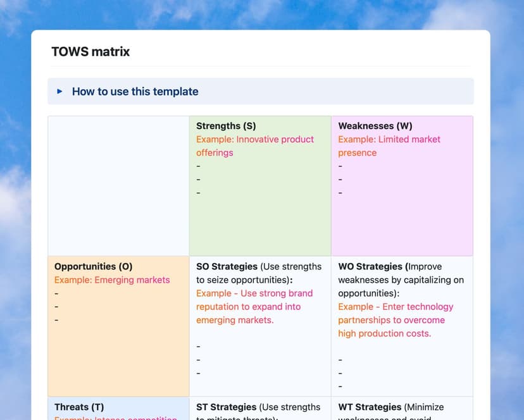Image resolution: width=524 pixels, height=420 pixels.
Task: Click the example text about innovative product offerings
Action: click(x=255, y=145)
